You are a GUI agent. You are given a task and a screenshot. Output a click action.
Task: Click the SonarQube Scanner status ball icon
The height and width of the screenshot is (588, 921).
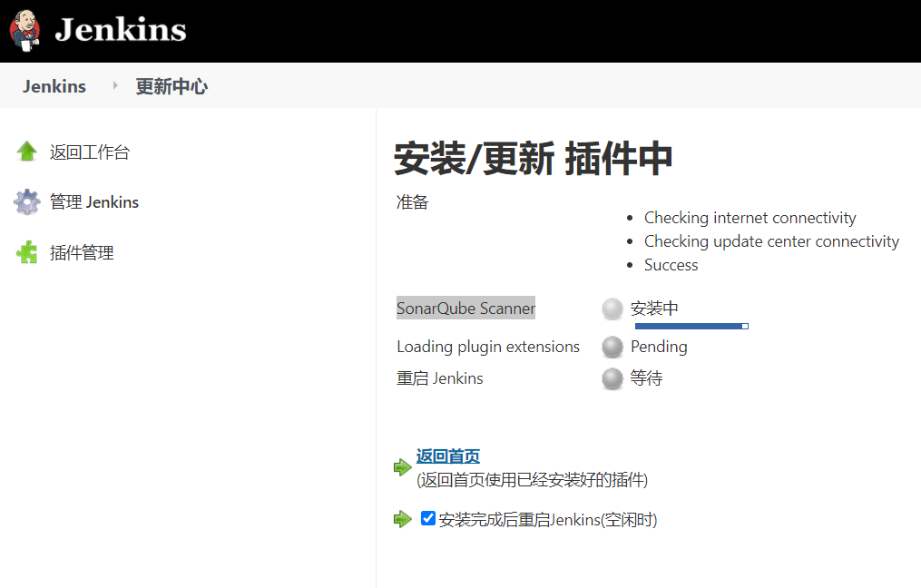point(612,309)
